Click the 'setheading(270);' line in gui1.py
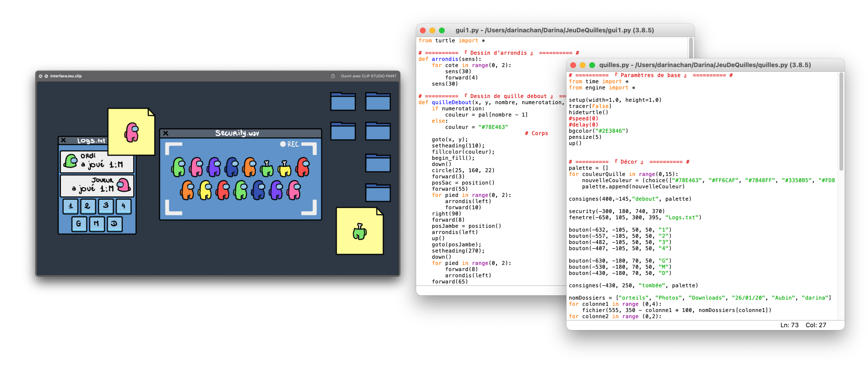The height and width of the screenshot is (380, 868). [x=458, y=251]
